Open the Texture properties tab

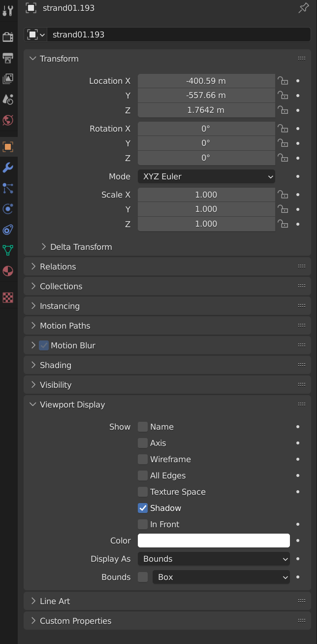(8, 297)
